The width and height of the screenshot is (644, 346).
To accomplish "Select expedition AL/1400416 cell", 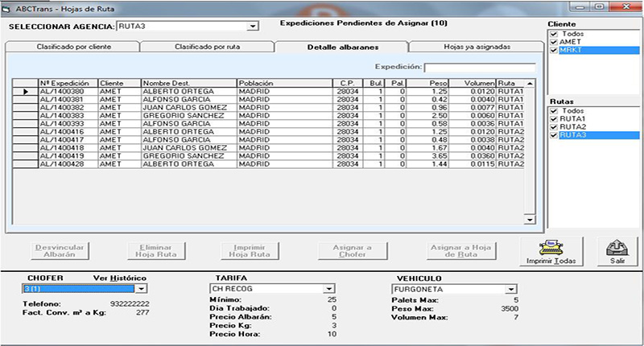I will click(68, 132).
